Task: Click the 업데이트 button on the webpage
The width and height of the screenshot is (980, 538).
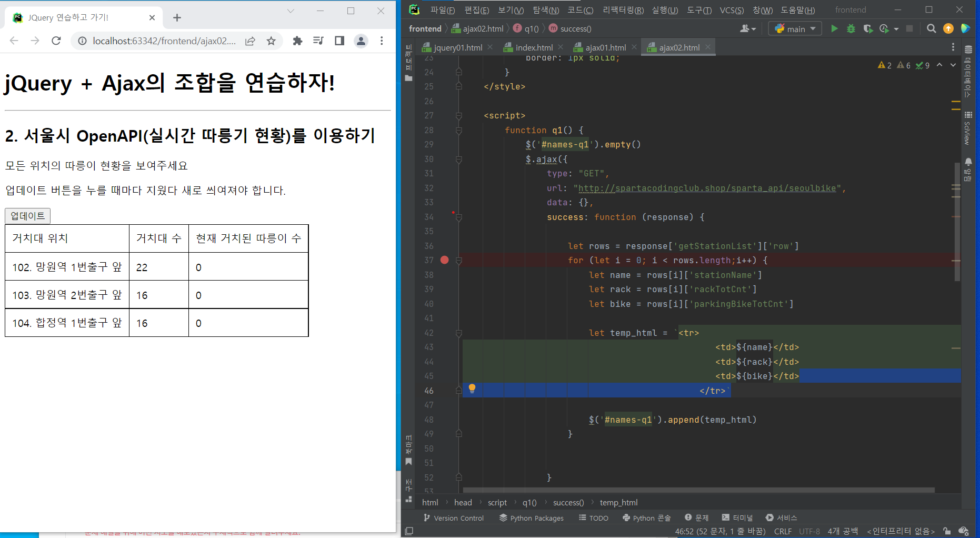Action: click(28, 216)
